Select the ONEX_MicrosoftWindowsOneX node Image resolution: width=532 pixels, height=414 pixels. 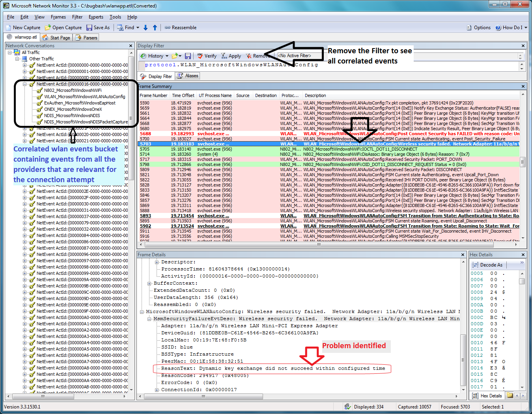coord(73,109)
